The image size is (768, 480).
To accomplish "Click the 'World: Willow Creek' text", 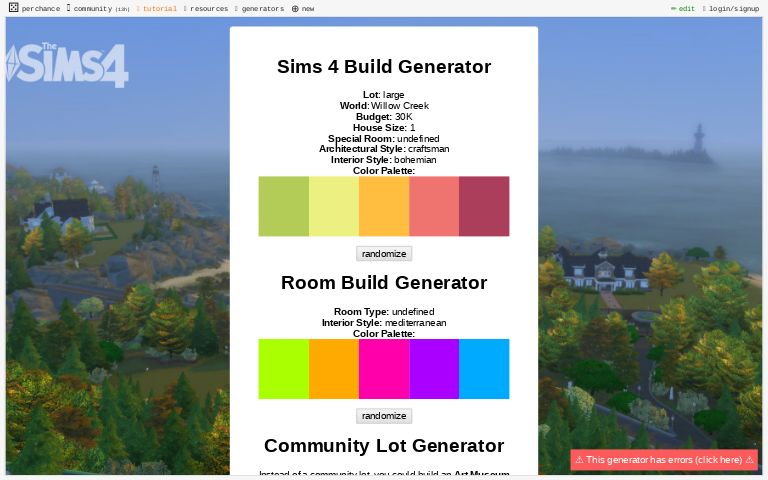I will [x=384, y=106].
